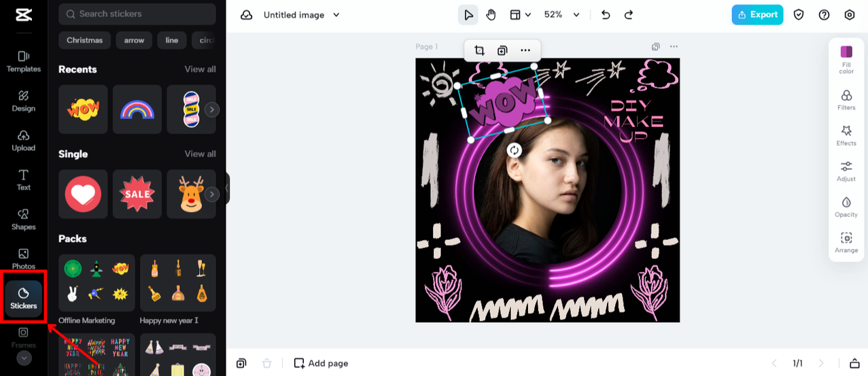Open the Untitled image name dropdown

tap(302, 15)
